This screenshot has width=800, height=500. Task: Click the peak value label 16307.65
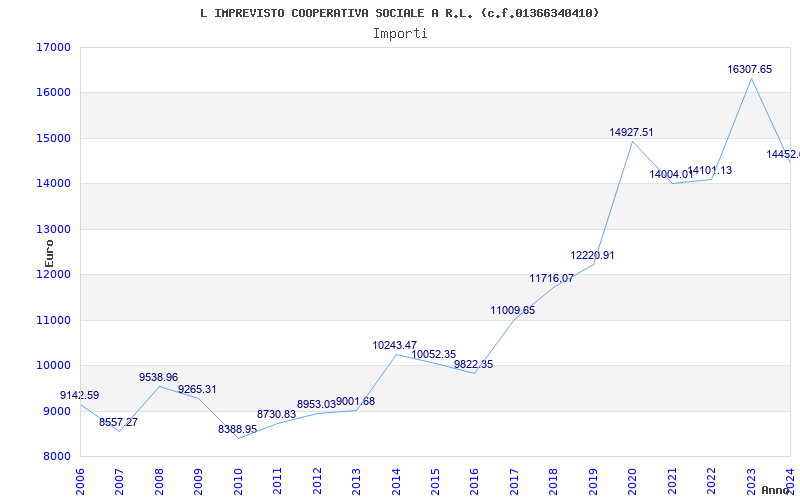click(x=749, y=69)
